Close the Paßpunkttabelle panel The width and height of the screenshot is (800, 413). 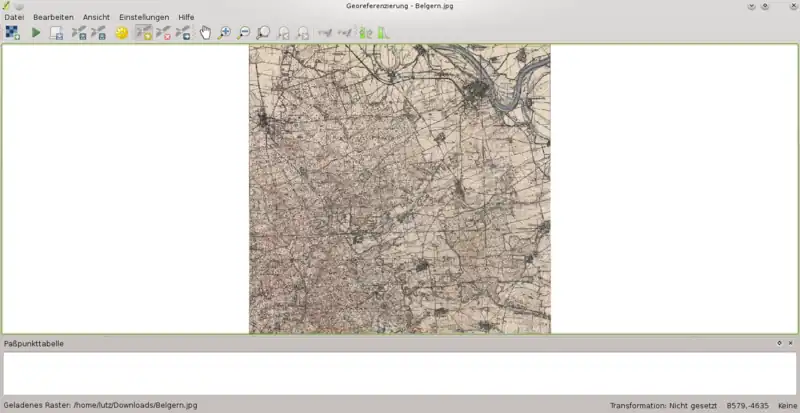(x=791, y=343)
